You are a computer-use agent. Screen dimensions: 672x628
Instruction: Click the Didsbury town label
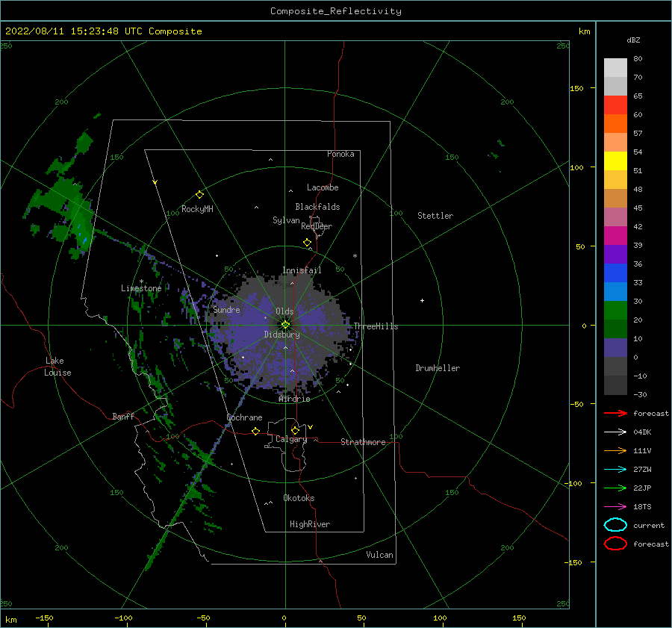pyautogui.click(x=282, y=335)
